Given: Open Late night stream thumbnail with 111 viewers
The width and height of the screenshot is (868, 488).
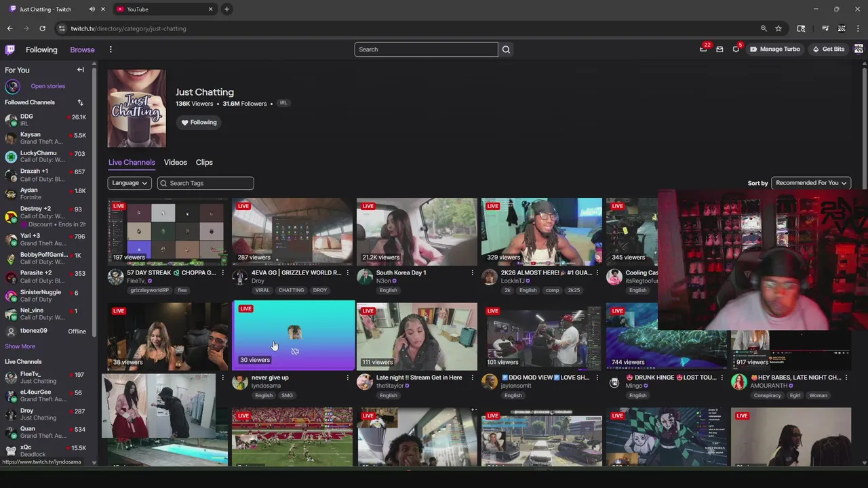Looking at the screenshot, I should [417, 337].
